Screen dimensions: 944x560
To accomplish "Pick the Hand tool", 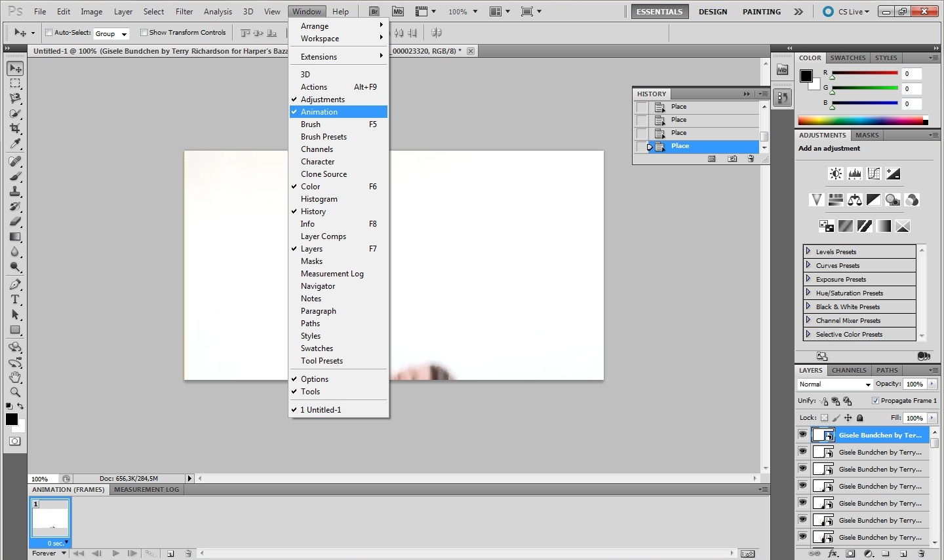I will [x=15, y=377].
